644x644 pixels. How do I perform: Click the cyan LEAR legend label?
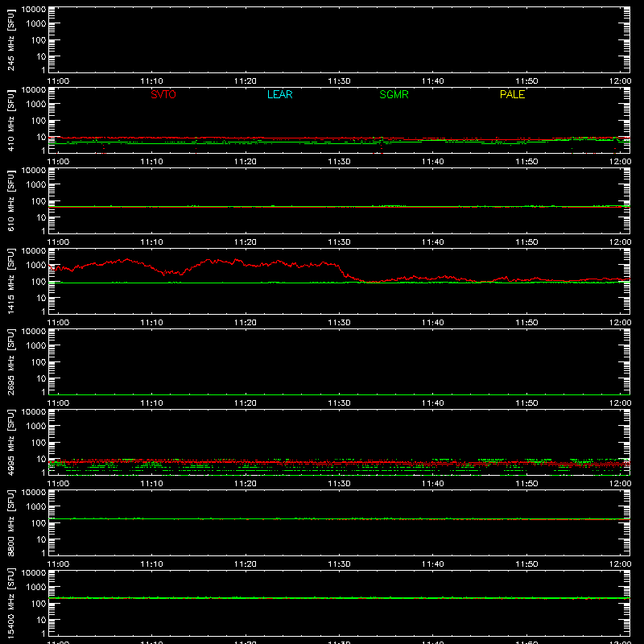(279, 94)
